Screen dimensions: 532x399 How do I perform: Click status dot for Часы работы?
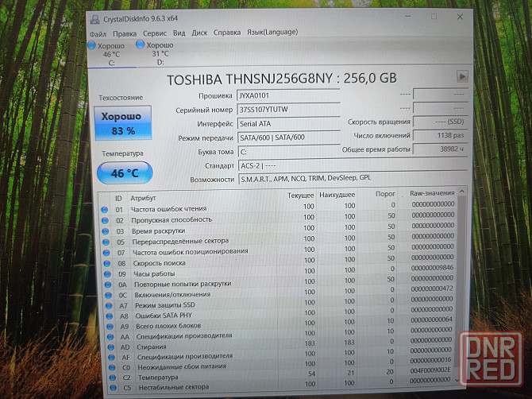point(107,274)
